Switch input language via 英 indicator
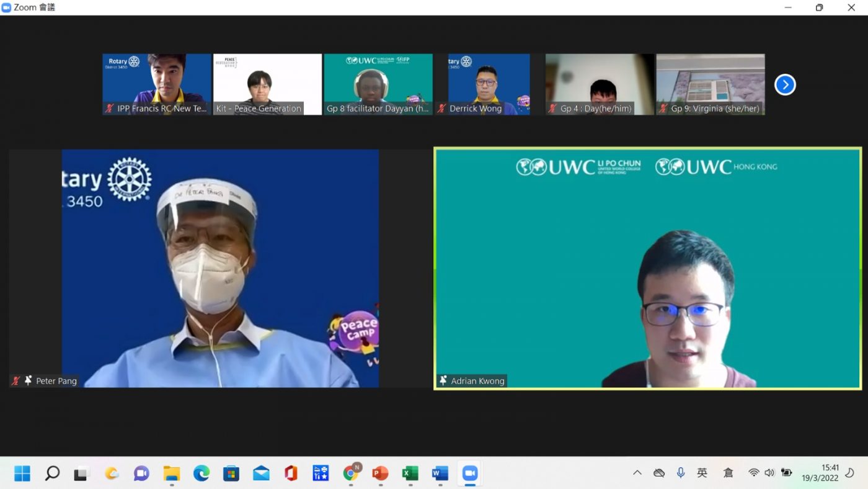Screen dimensions: 868x489 [702, 473]
